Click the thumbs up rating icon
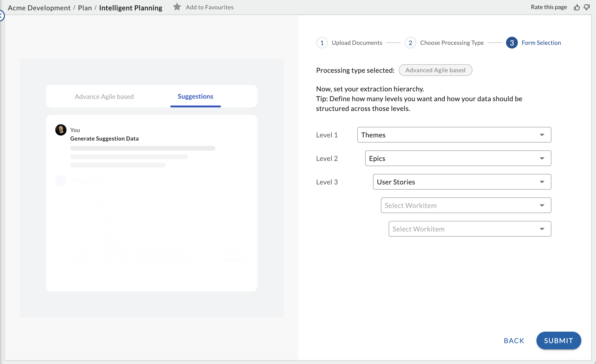The height and width of the screenshot is (364, 596). (x=577, y=7)
